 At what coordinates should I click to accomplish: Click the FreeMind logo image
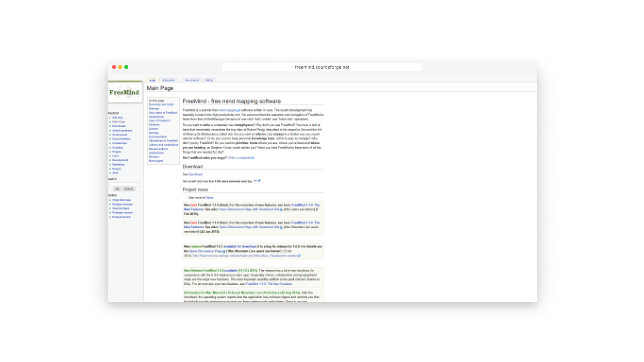125,92
